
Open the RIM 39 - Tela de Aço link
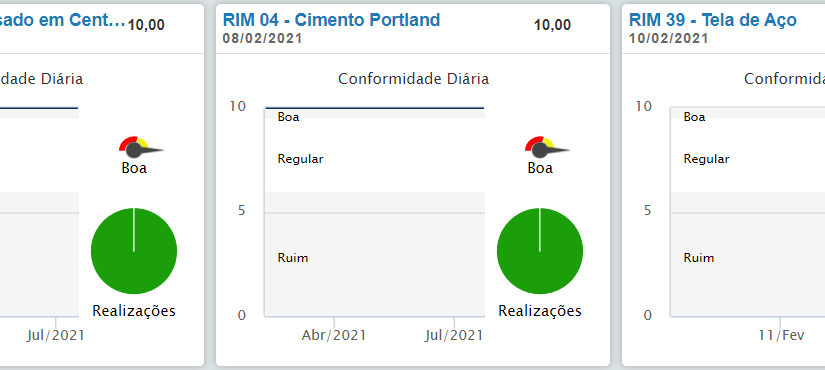point(712,20)
